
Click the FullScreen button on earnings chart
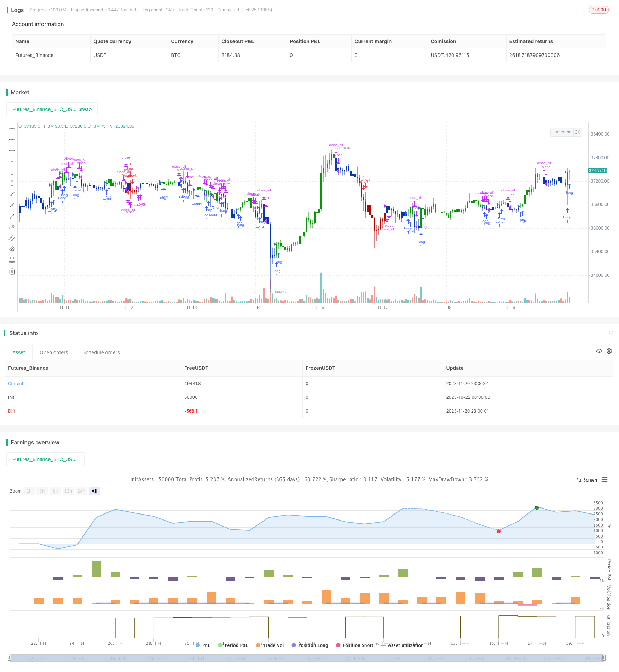tap(586, 480)
